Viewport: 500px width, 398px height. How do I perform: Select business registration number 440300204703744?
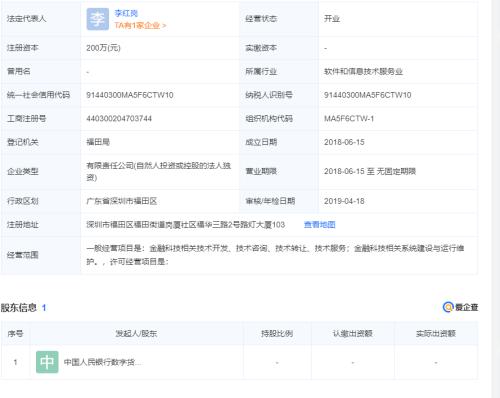tap(119, 118)
